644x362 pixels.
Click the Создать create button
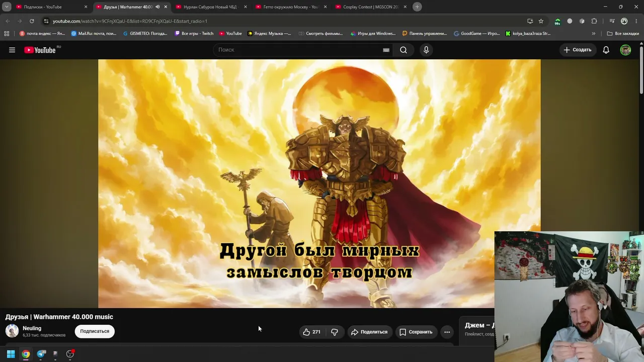(578, 50)
